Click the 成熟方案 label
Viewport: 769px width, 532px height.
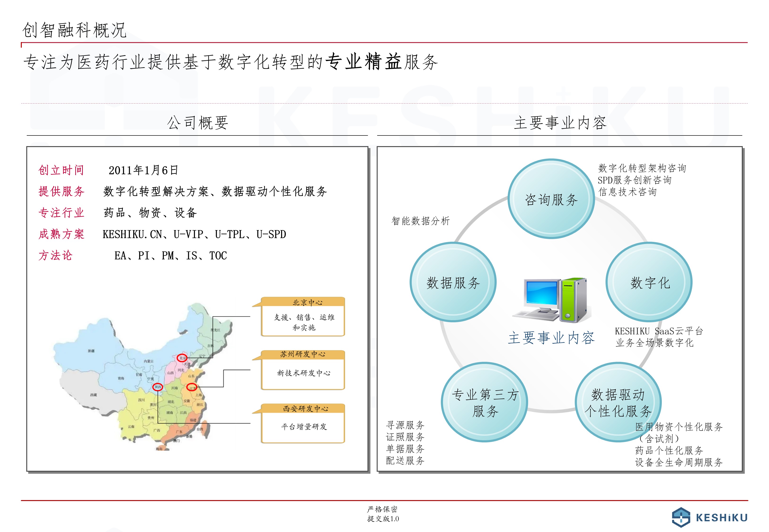tap(61, 234)
